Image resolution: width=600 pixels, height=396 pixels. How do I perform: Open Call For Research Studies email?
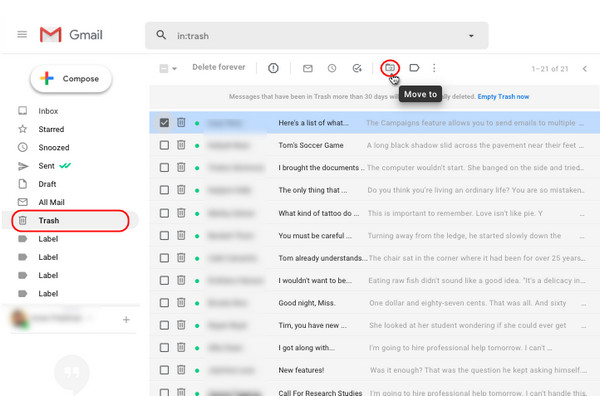point(375,389)
